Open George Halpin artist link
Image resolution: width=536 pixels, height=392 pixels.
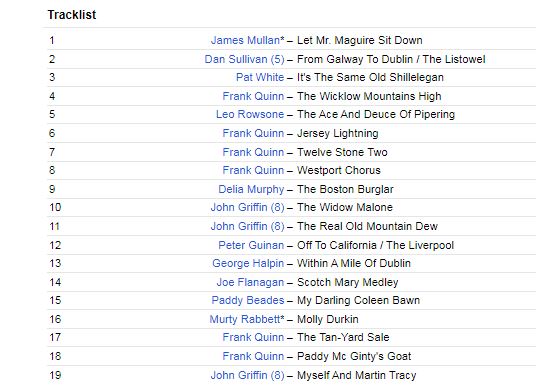point(248,263)
